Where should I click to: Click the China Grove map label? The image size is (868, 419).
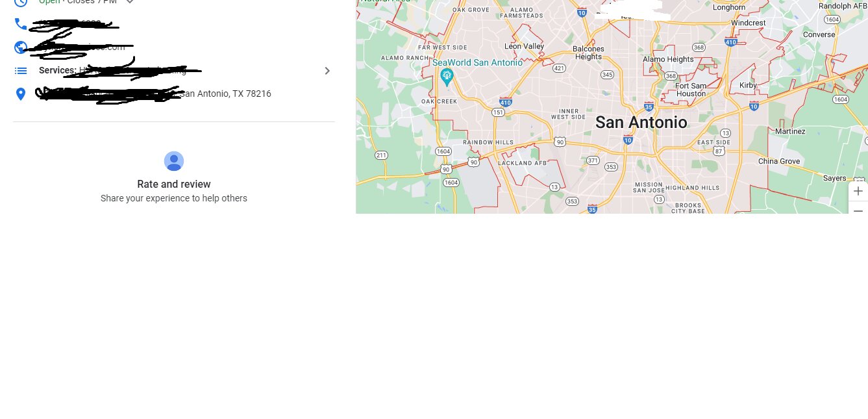pyautogui.click(x=779, y=161)
